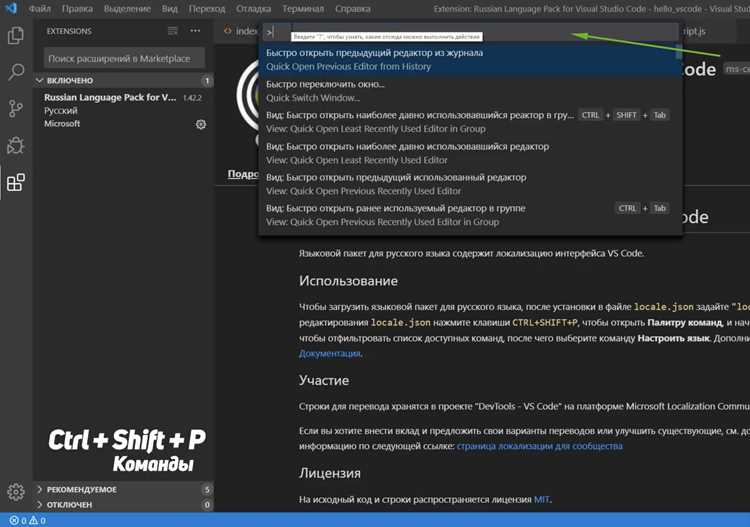Click the command palette list scrollbar
This screenshot has height=527, width=750.
point(678,52)
